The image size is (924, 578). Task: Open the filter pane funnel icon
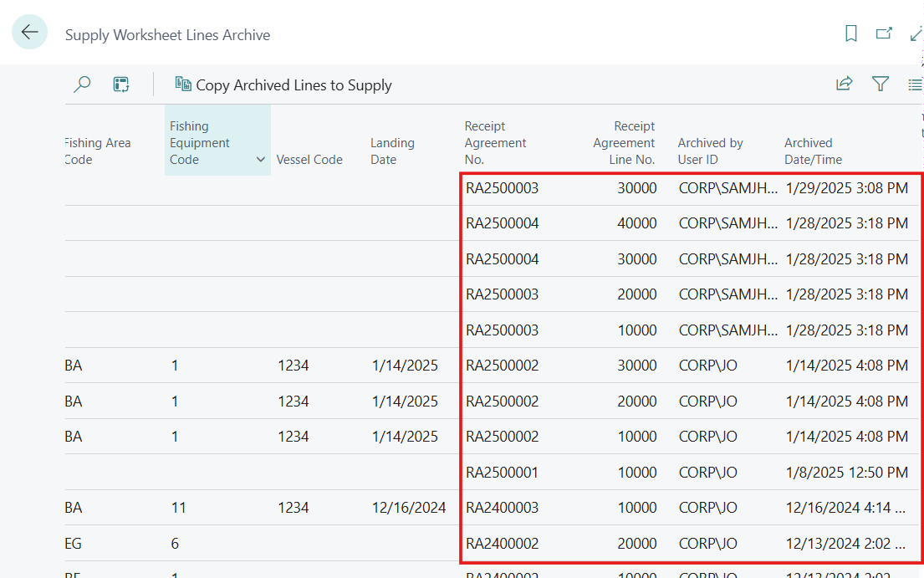coord(880,84)
